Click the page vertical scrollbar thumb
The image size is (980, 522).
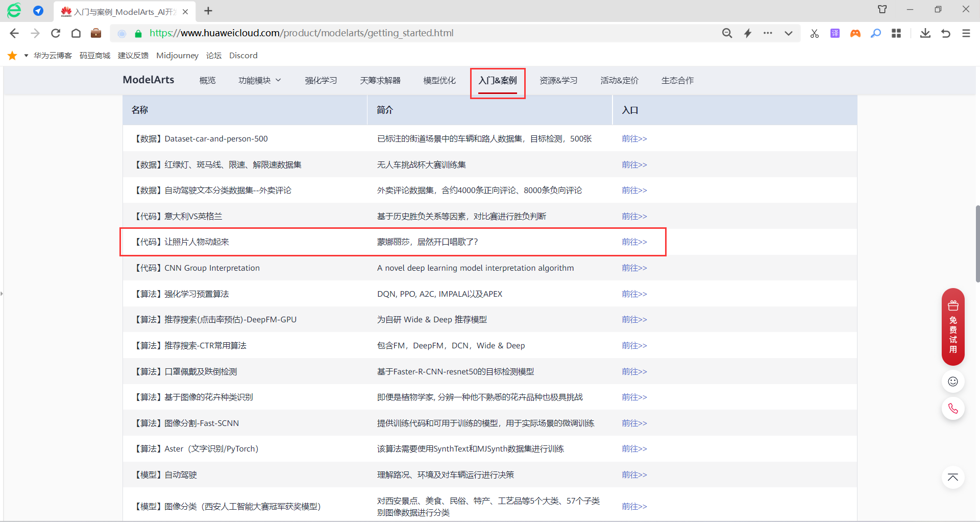977,244
